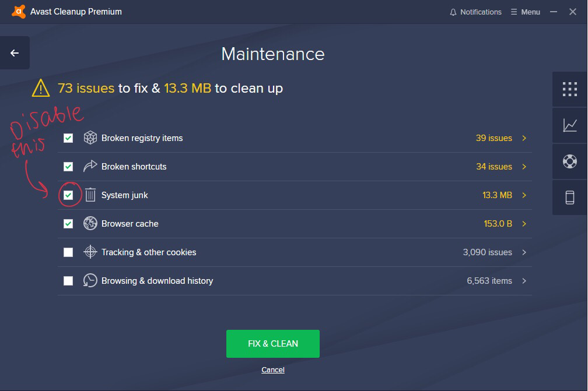Expand Broken shortcuts details chevron
588x391 pixels.
tap(524, 167)
